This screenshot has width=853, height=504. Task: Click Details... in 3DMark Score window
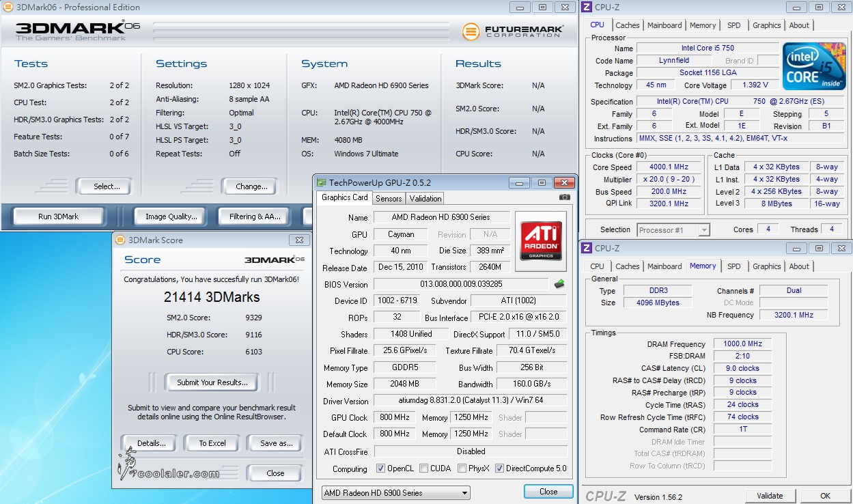point(151,443)
